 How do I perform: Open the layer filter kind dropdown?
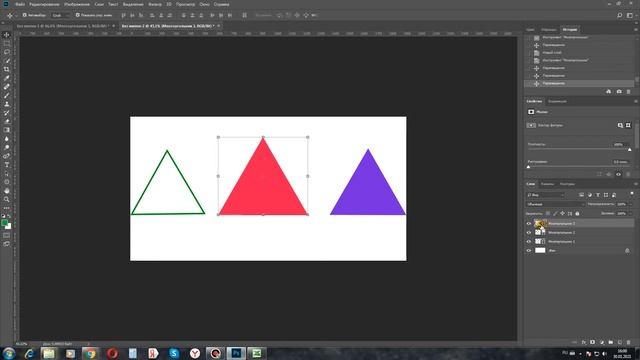pyautogui.click(x=545, y=195)
